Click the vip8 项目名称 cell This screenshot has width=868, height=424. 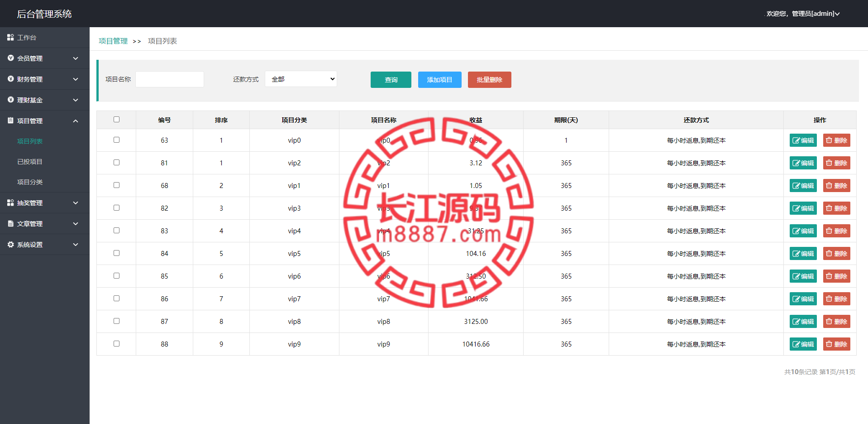384,322
